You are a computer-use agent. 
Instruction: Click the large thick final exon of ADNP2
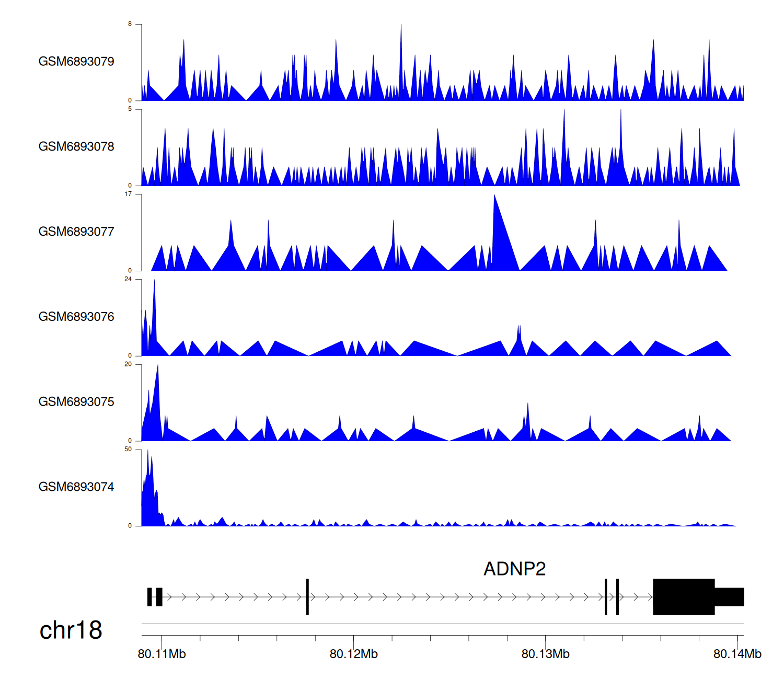click(x=683, y=597)
